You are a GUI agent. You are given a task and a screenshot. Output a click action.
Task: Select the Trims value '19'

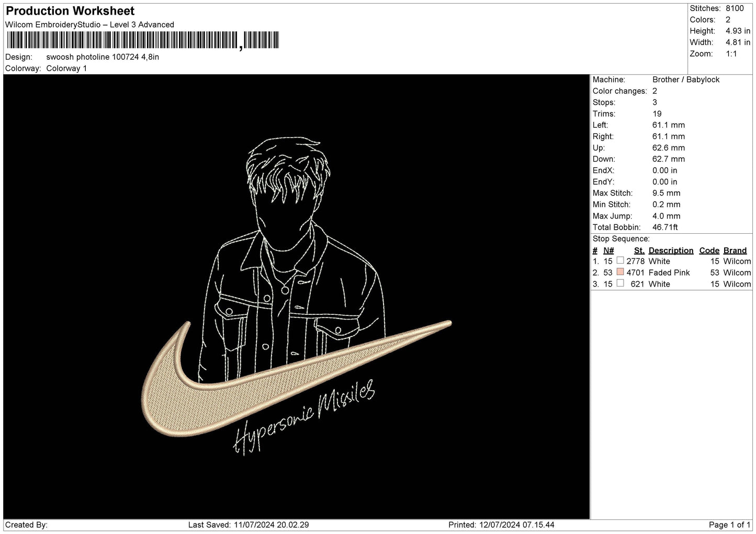(x=657, y=114)
